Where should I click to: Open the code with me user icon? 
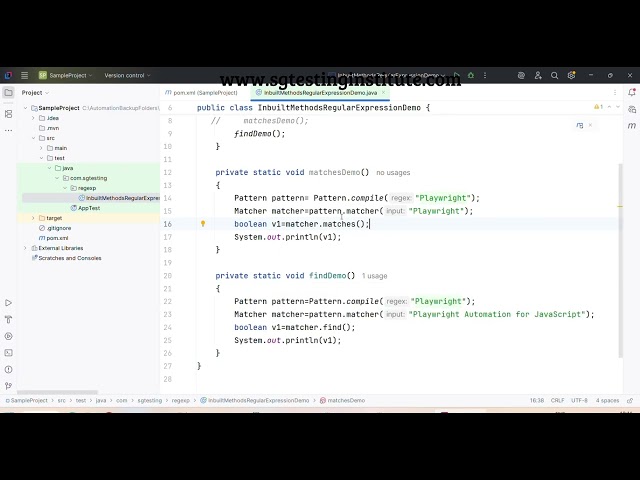(538, 75)
